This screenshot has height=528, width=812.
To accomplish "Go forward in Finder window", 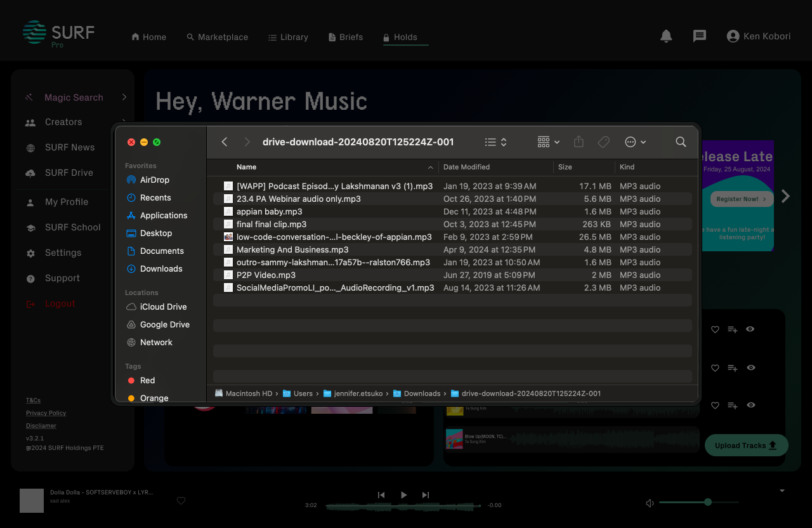I will pyautogui.click(x=247, y=142).
